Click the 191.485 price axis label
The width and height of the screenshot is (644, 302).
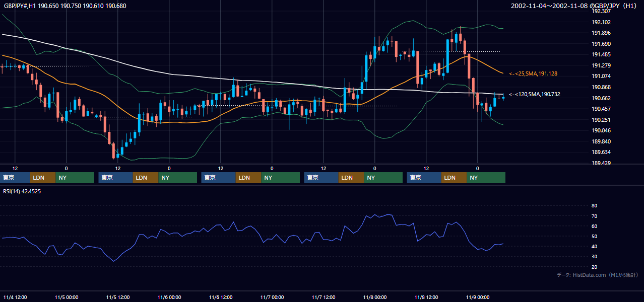(x=602, y=54)
